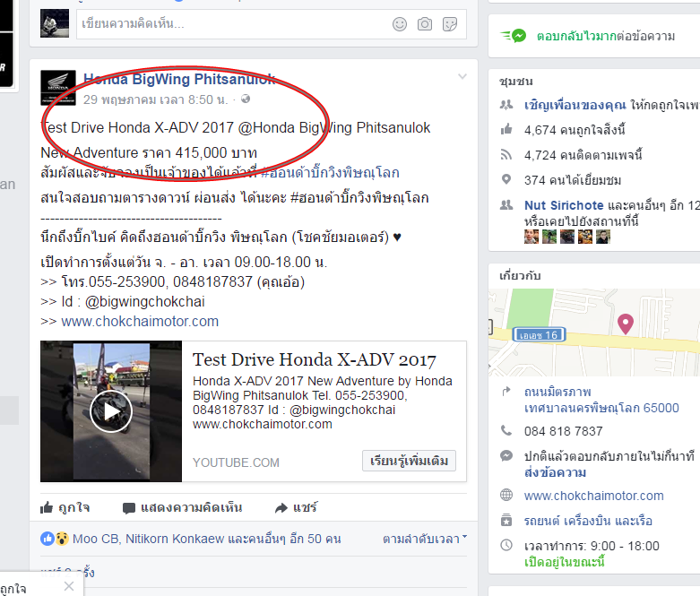This screenshot has width=700, height=596.
Task: Click the เกี่ยวกับ about section heading
Action: [x=520, y=275]
